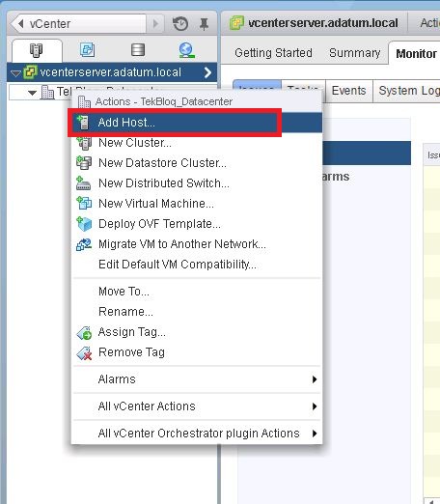Expand the Alarms submenu arrow

315,379
